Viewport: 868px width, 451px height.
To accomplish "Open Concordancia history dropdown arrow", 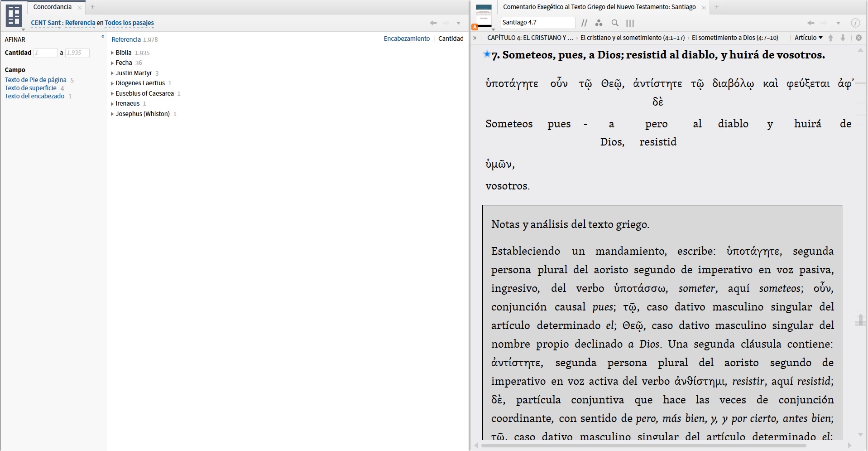I will coord(458,23).
